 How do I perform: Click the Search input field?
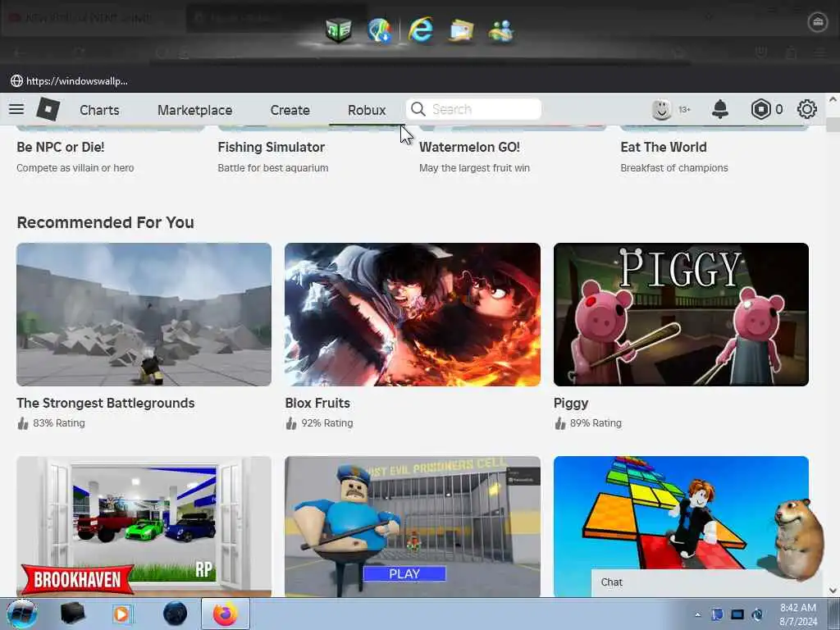(x=473, y=109)
